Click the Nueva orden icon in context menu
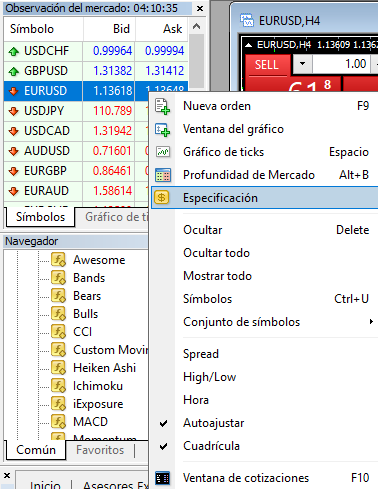Viewport: 378px width, 489px height. pos(163,106)
